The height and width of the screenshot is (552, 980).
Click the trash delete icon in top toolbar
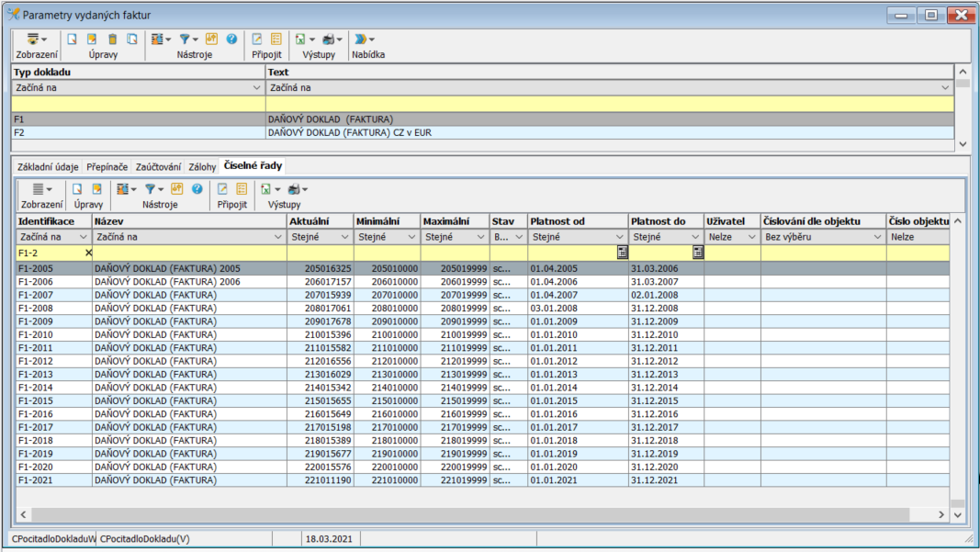[113, 39]
